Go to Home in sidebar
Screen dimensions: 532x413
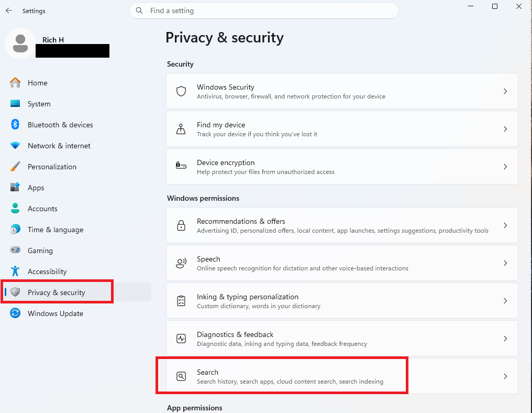tap(37, 83)
